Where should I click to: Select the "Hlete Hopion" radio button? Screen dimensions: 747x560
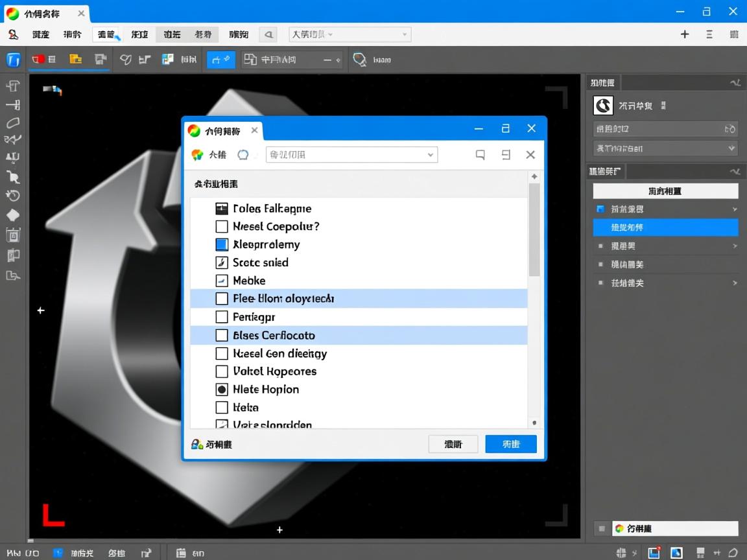[222, 390]
